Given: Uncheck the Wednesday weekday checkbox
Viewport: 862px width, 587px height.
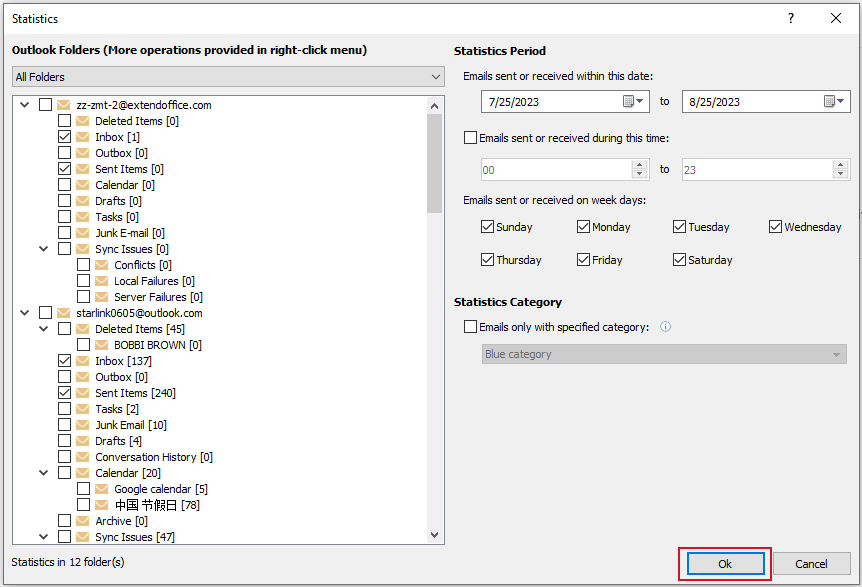Looking at the screenshot, I should tap(775, 227).
